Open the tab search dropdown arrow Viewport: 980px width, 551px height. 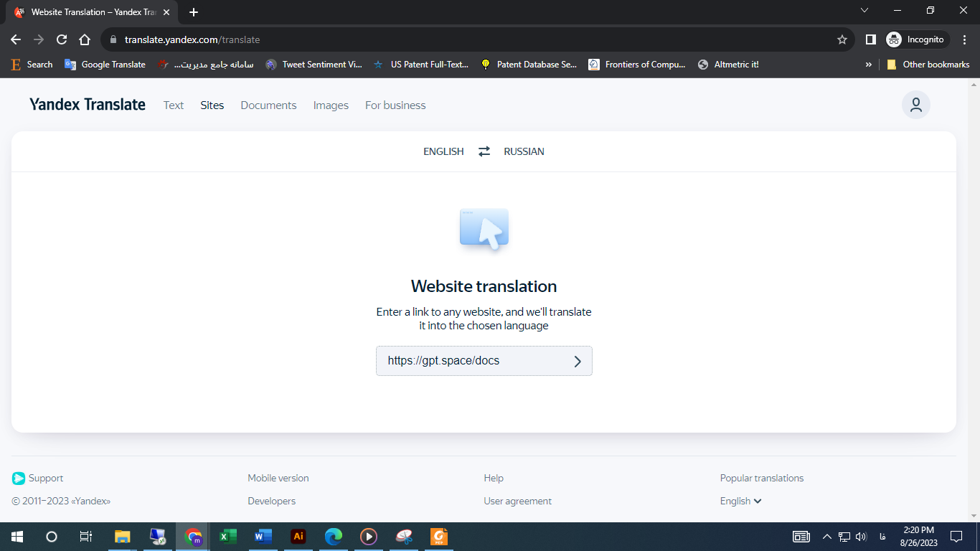pyautogui.click(x=864, y=10)
